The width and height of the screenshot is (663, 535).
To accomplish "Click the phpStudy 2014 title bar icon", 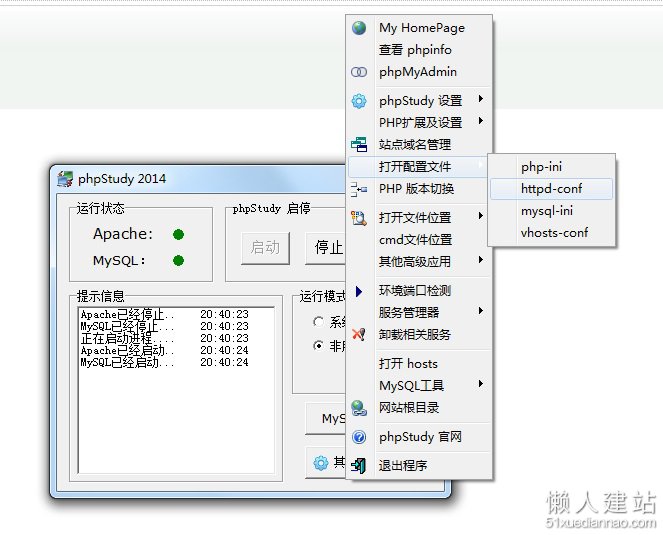I will coord(65,179).
